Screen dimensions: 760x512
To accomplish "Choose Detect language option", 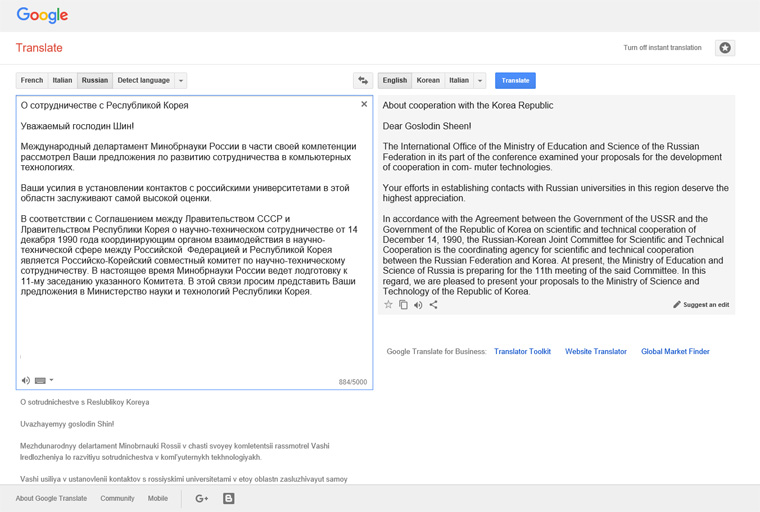I will tap(143, 80).
